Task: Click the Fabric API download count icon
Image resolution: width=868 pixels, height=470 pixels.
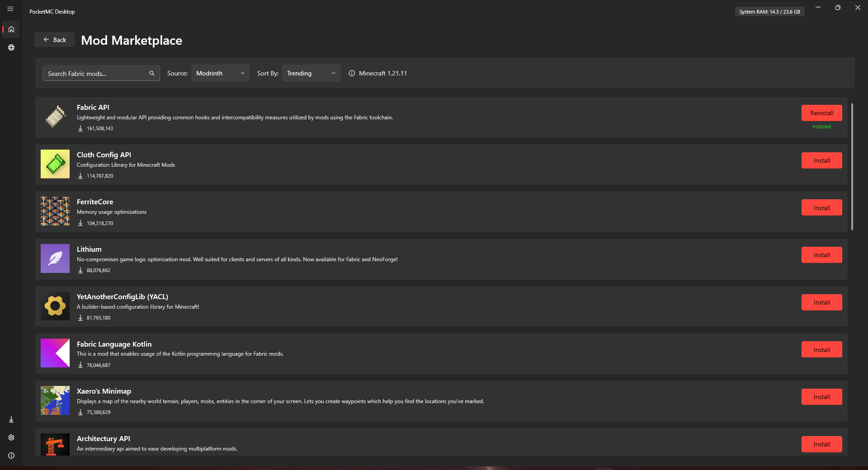Action: tap(80, 128)
